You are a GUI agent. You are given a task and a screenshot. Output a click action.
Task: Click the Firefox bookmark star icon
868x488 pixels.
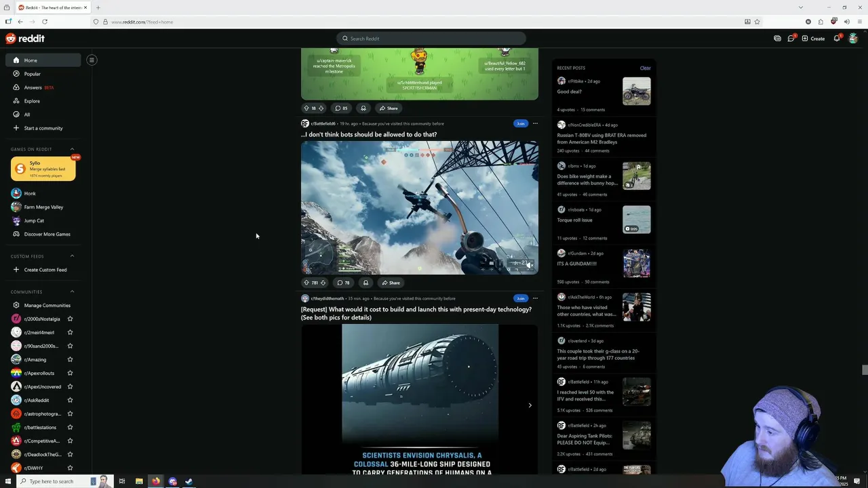757,22
